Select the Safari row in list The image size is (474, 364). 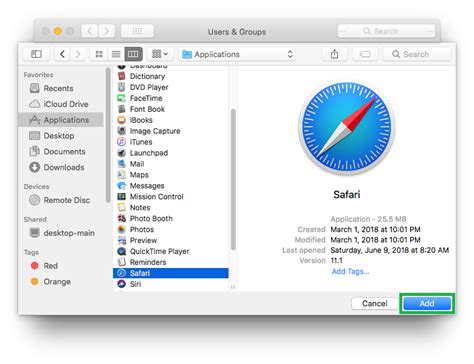171,273
